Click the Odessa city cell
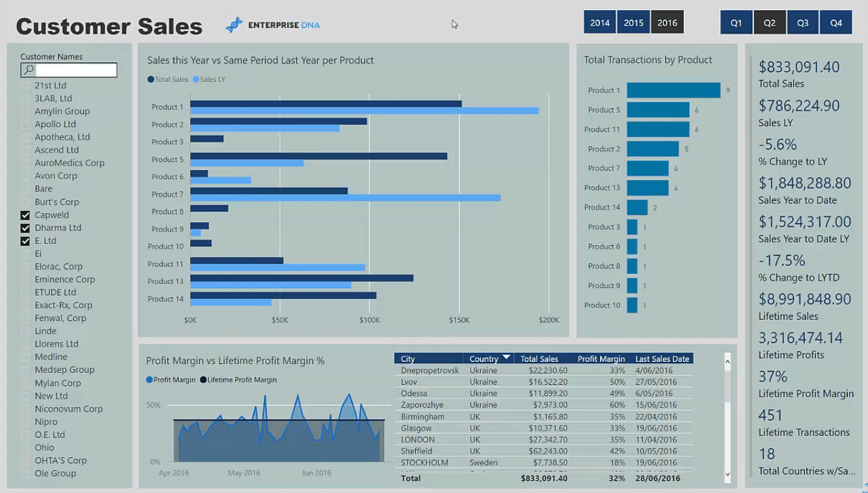Image resolution: width=868 pixels, height=493 pixels. 414,393
